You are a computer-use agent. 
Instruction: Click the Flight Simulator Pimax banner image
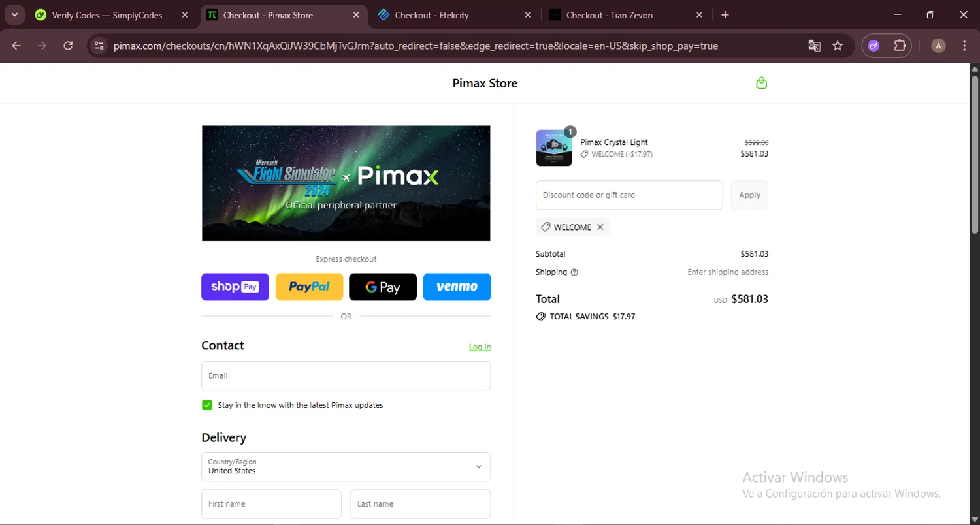tap(346, 183)
